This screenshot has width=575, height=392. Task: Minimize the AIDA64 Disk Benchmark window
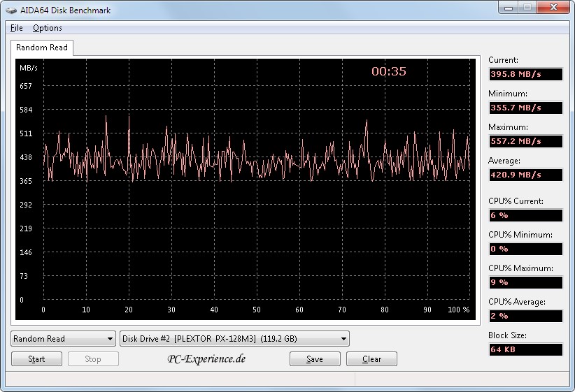pos(509,7)
